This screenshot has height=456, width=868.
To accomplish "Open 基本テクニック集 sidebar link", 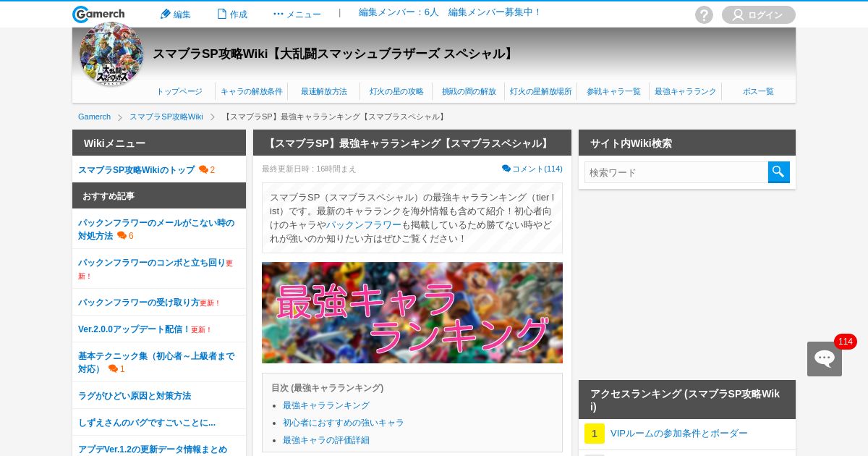I will pyautogui.click(x=156, y=362).
